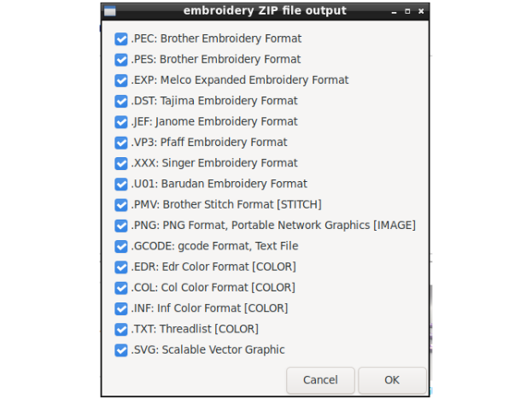532x399 pixels.
Task: Toggle .INF Inf Color Format checkbox
Action: 121,308
